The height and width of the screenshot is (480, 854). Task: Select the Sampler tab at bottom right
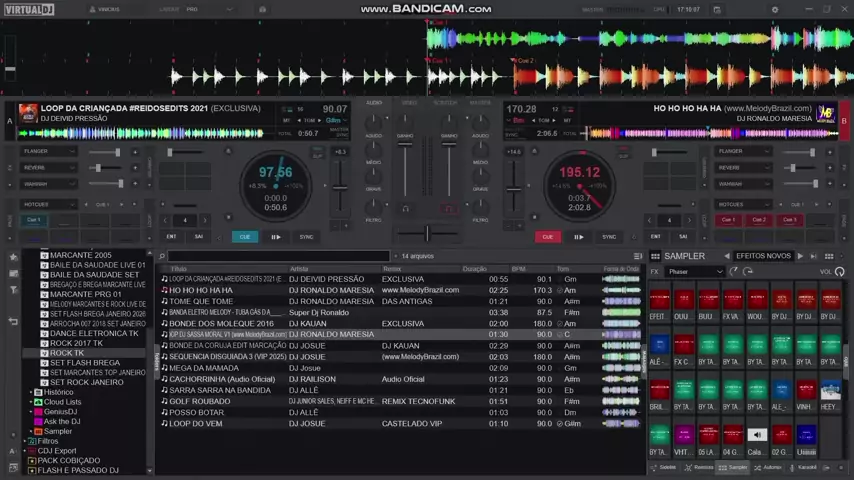[733, 468]
